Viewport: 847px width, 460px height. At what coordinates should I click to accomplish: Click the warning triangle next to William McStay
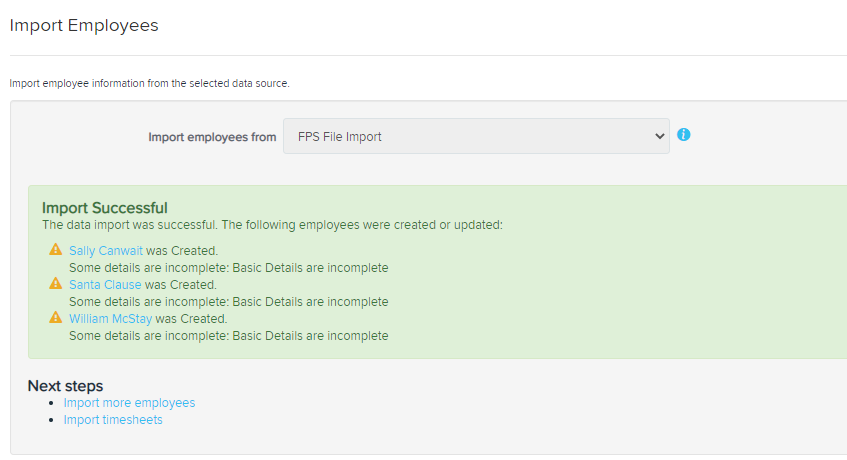pyautogui.click(x=56, y=317)
